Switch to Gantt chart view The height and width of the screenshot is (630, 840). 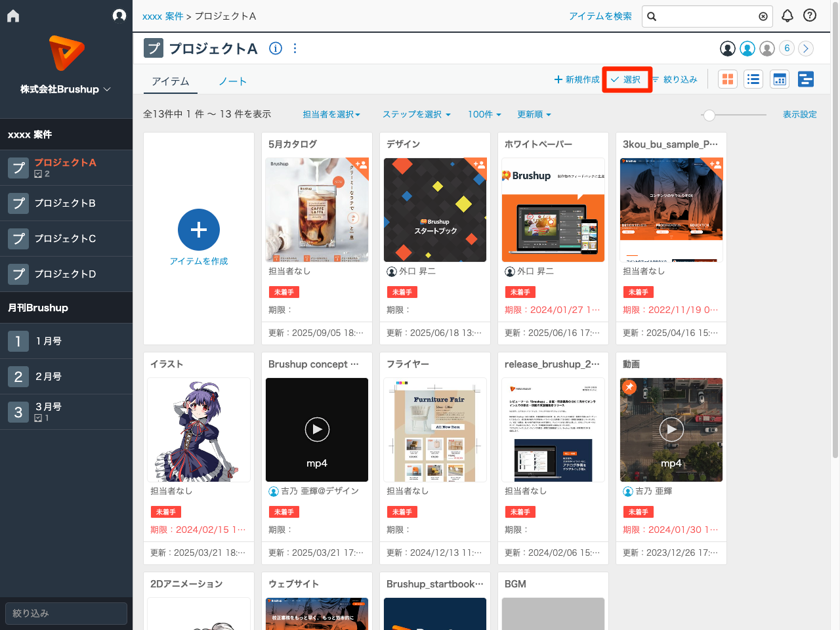806,79
